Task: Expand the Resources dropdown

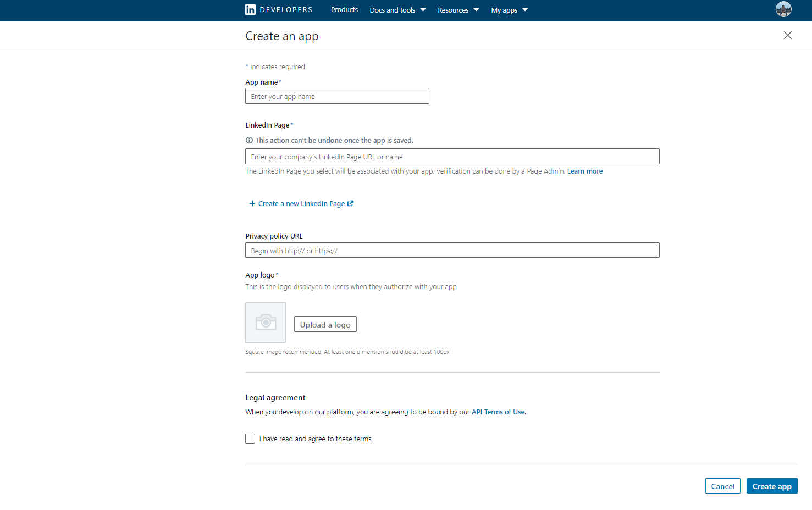Action: coord(459,10)
